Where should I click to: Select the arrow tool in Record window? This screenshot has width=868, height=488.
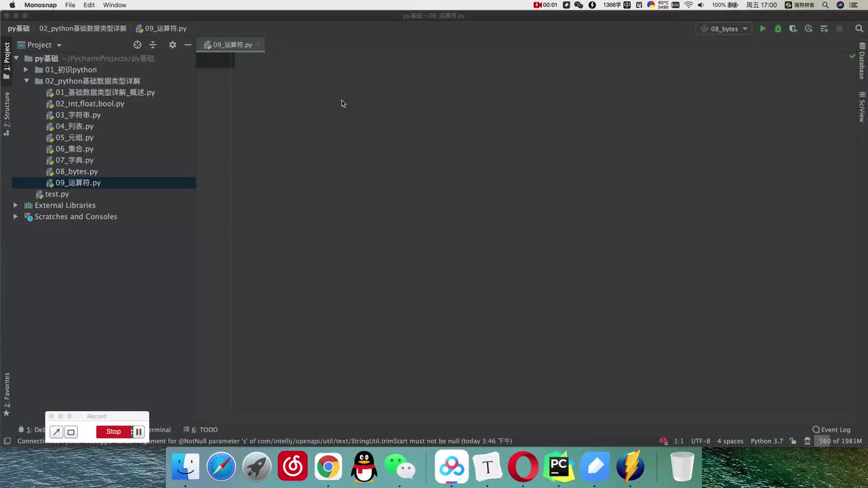(56, 432)
